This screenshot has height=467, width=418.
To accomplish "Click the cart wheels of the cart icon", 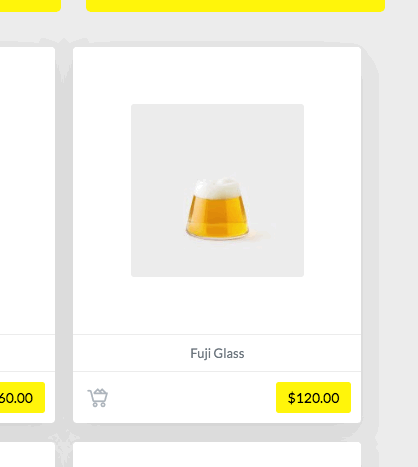I will coord(99,405).
